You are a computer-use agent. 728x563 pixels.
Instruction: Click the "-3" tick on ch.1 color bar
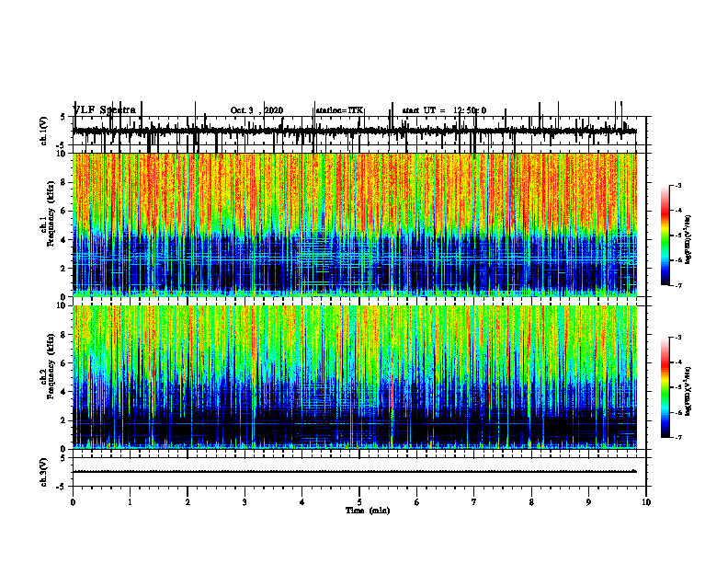click(678, 186)
